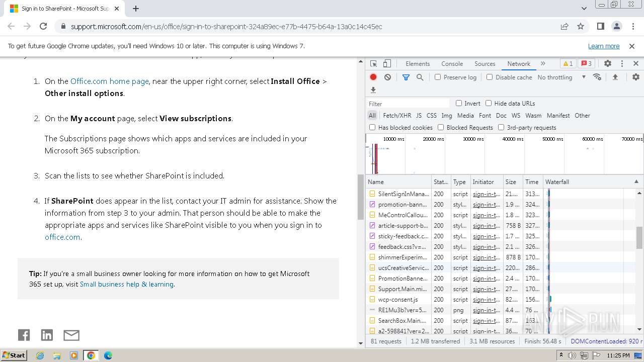Share the article by email
Viewport: 644px width, 362px height.
click(71, 335)
